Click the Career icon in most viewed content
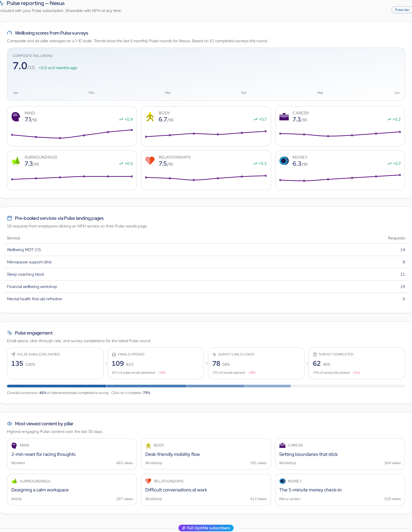412x532 pixels. [282, 445]
